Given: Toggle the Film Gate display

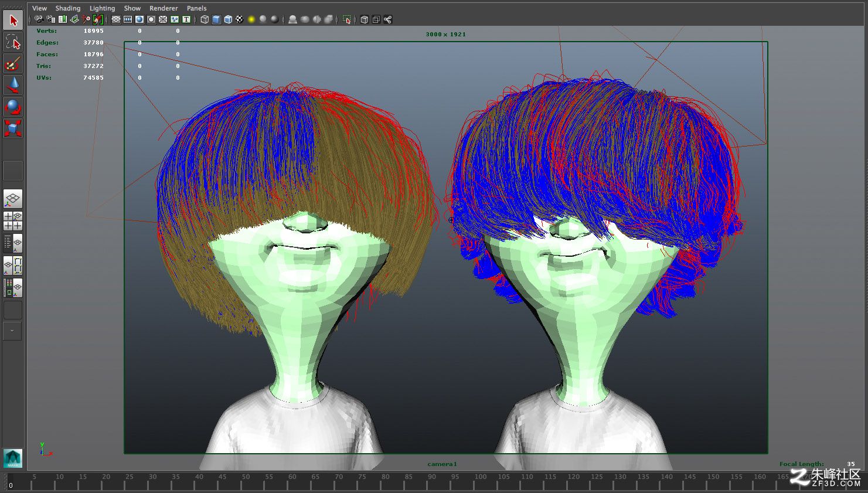Looking at the screenshot, I should click(x=128, y=19).
